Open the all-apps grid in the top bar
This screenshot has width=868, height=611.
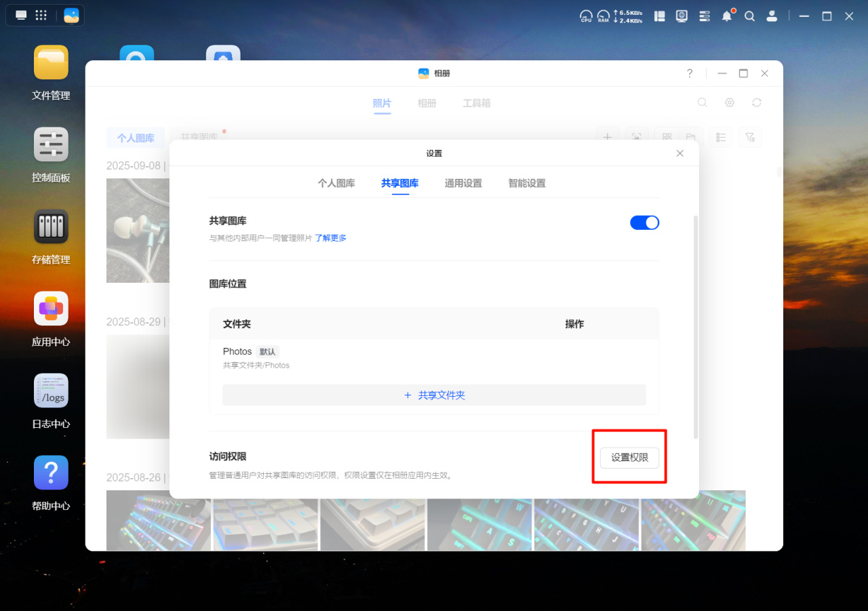pos(41,16)
